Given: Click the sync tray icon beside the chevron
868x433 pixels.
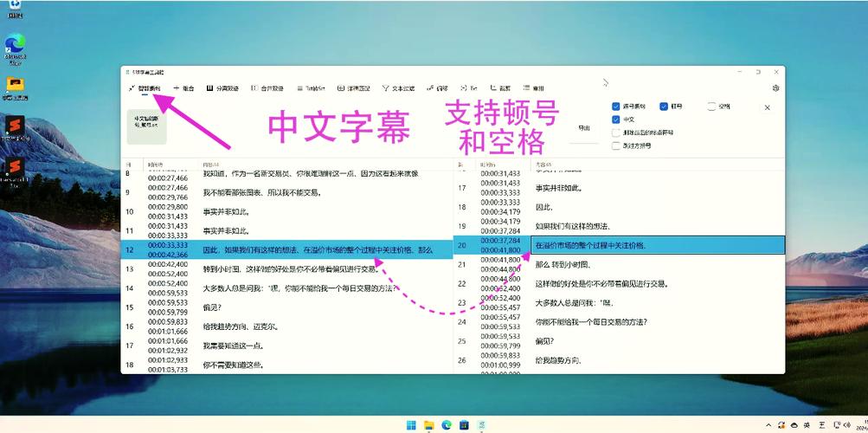Looking at the screenshot, I should click(781, 424).
